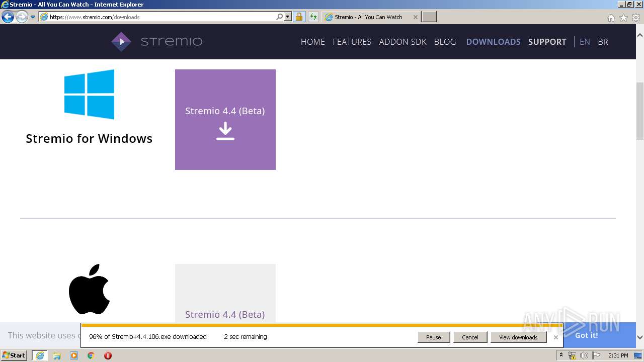
Task: Click the browser Back arrow button
Action: (8, 17)
